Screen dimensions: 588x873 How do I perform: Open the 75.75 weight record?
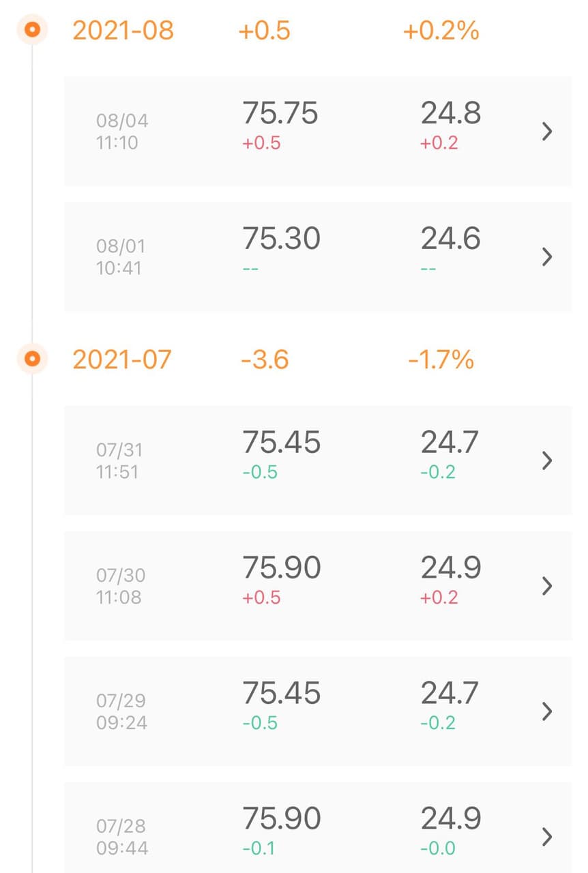[x=280, y=113]
